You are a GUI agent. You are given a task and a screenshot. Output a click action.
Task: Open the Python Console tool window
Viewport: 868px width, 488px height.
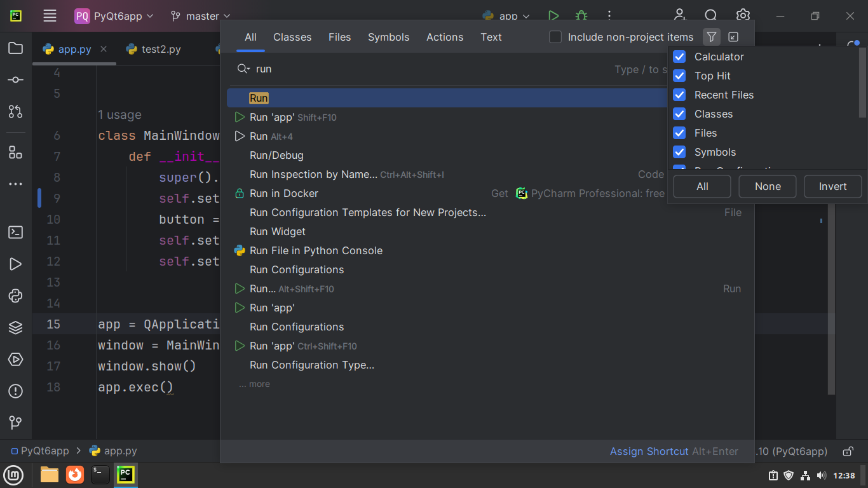pos(16,296)
